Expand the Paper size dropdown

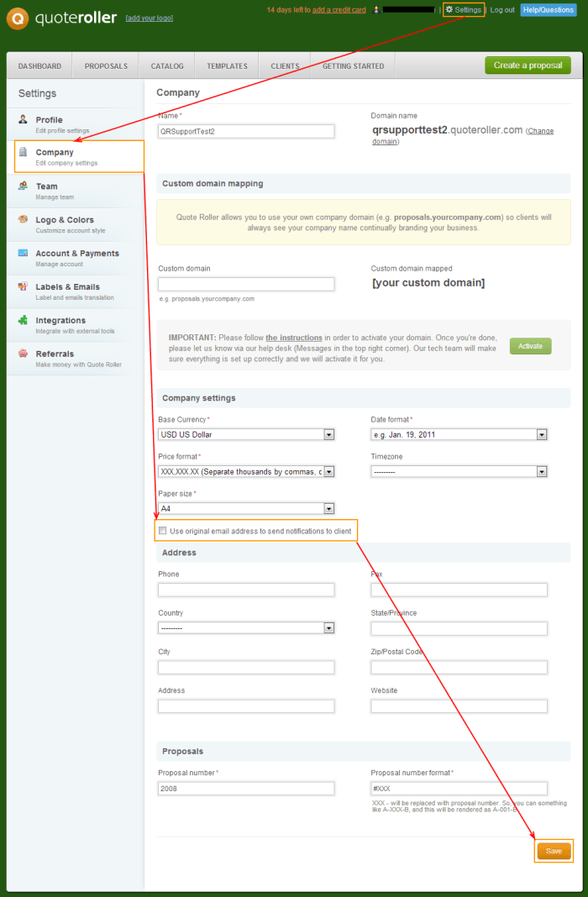[246, 508]
